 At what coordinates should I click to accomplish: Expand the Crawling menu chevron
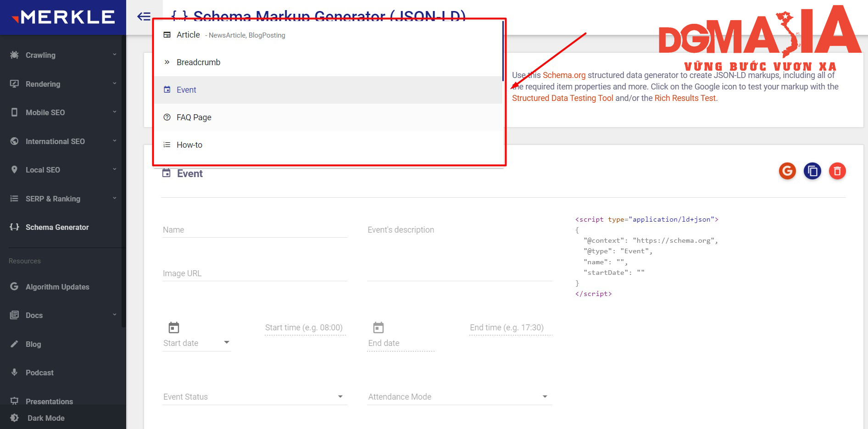(x=115, y=55)
